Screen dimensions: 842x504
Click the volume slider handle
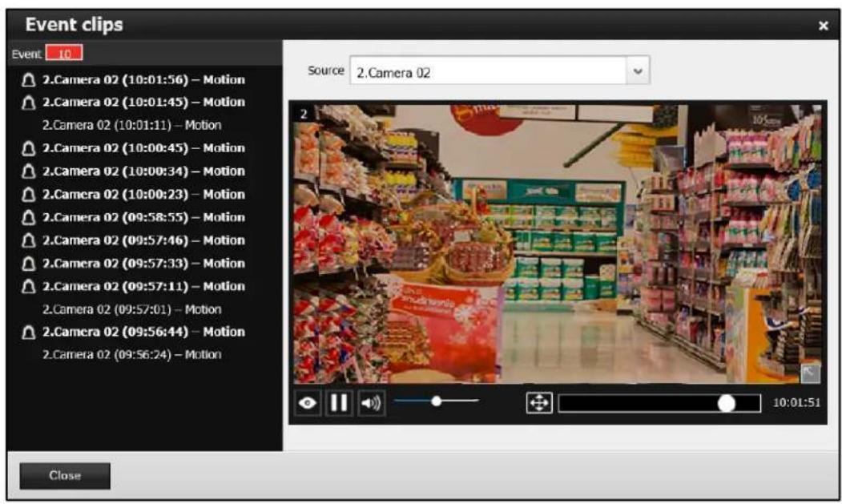(437, 401)
